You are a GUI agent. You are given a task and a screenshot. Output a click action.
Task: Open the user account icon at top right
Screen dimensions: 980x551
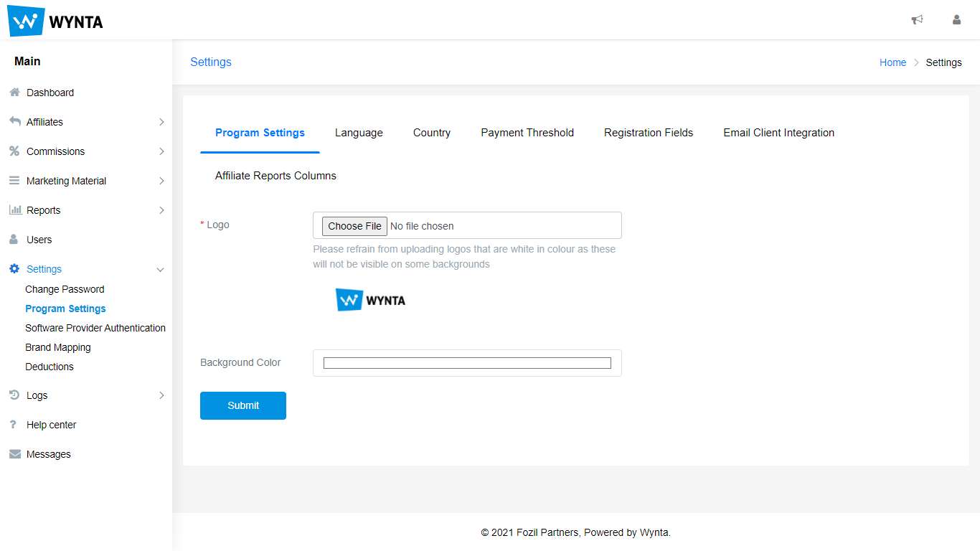[956, 19]
